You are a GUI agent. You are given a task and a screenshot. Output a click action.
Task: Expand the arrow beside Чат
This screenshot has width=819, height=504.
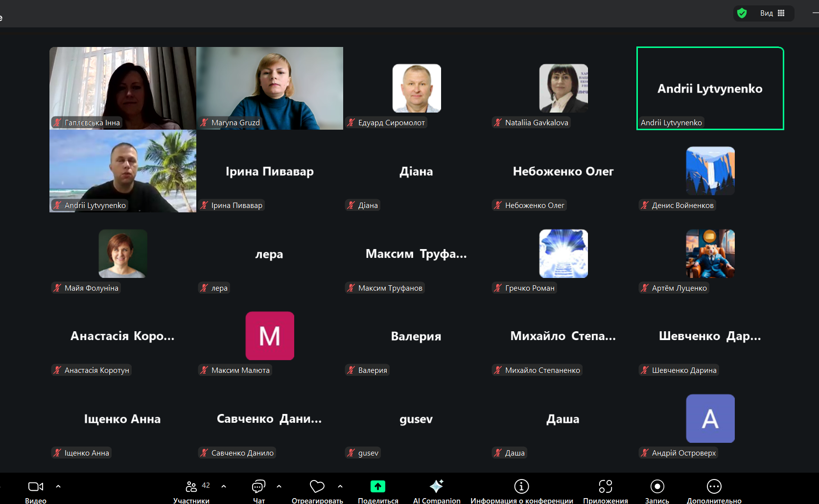coord(279,486)
